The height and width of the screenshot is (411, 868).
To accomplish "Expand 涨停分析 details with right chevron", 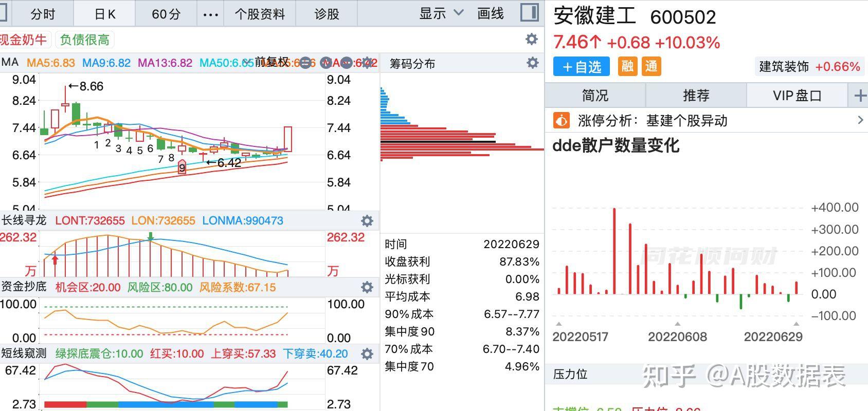I will [x=860, y=120].
